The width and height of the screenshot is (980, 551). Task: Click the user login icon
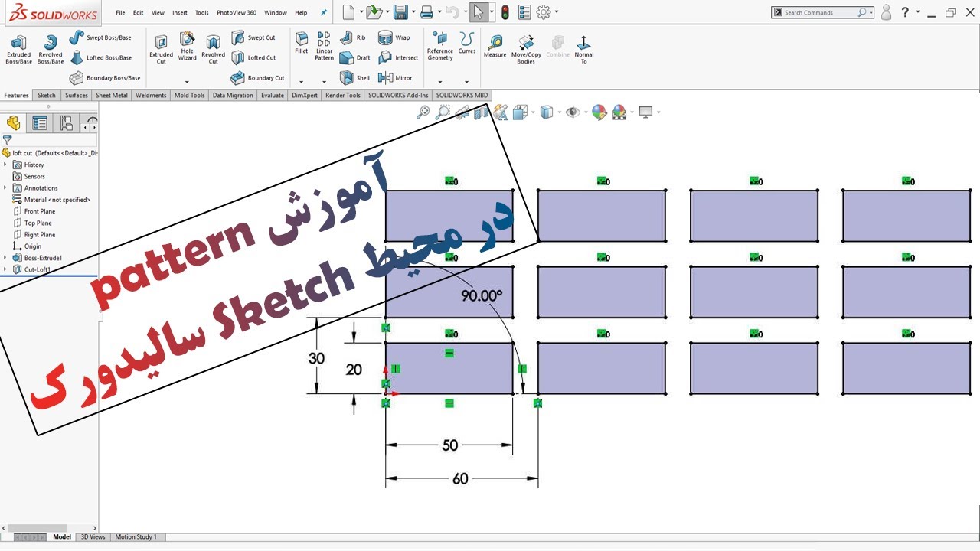pos(886,12)
